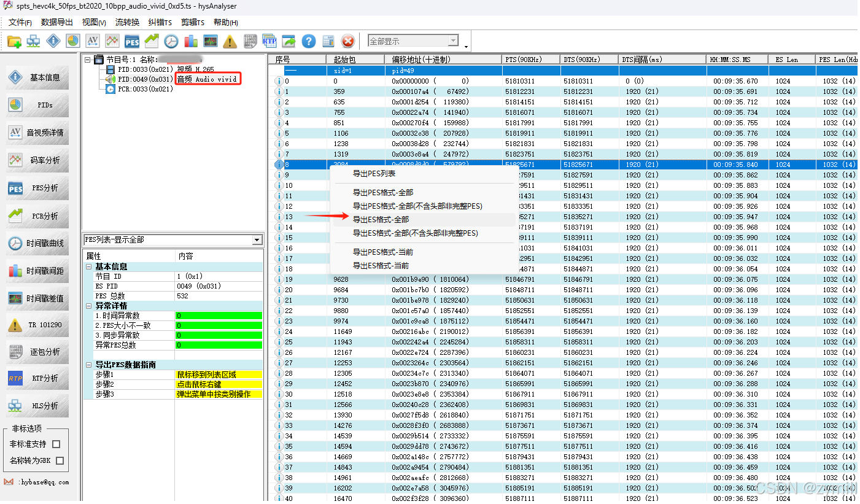
Task: Collapse the 节目号:1 tree node
Action: point(88,60)
